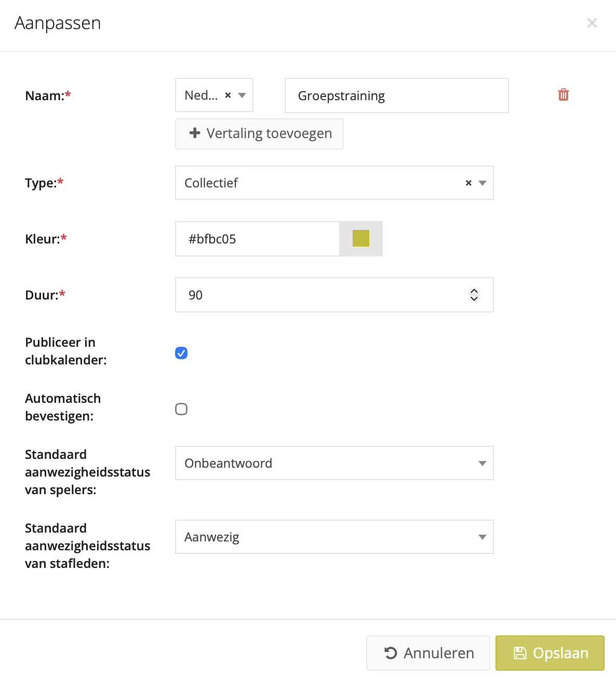
Task: Clear the selected language Ned... with x
Action: point(227,96)
